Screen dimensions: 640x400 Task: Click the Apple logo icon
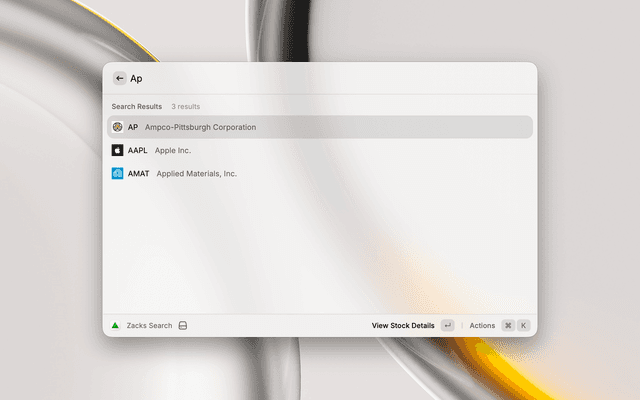point(117,150)
